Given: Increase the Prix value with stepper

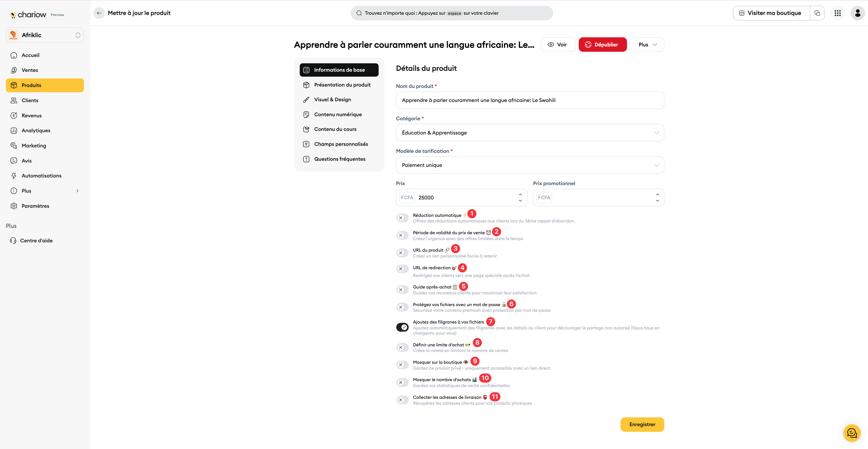Looking at the screenshot, I should (x=520, y=194).
